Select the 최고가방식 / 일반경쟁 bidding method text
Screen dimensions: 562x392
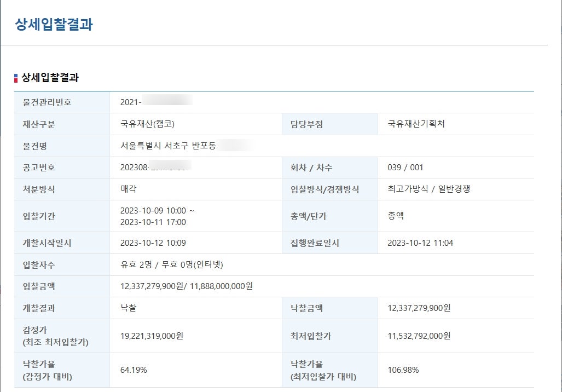[x=428, y=189]
